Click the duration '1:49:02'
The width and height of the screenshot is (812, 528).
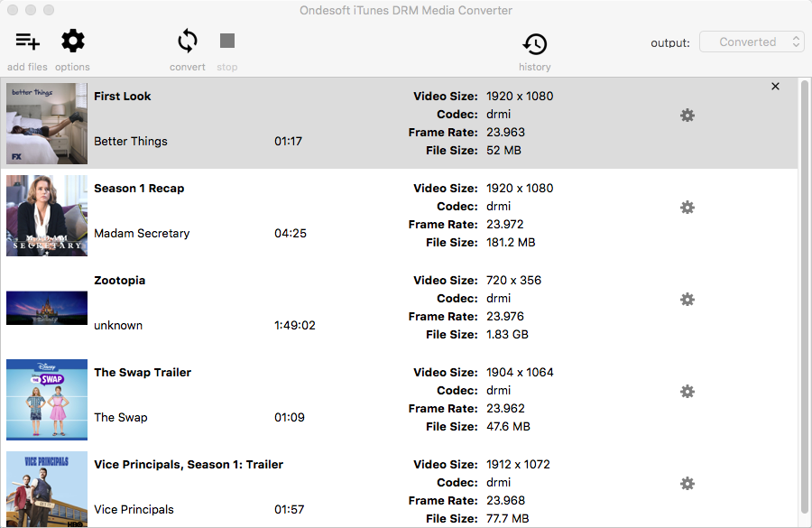point(295,326)
